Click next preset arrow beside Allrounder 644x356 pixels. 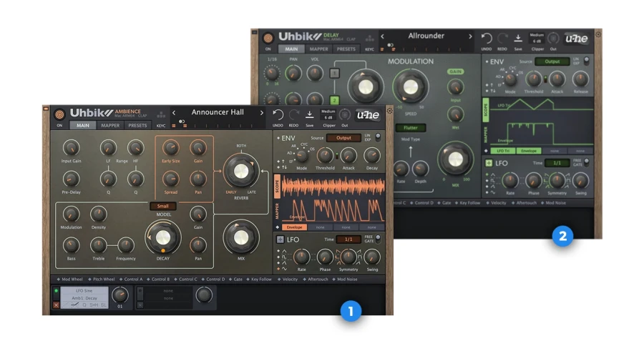pyautogui.click(x=470, y=36)
